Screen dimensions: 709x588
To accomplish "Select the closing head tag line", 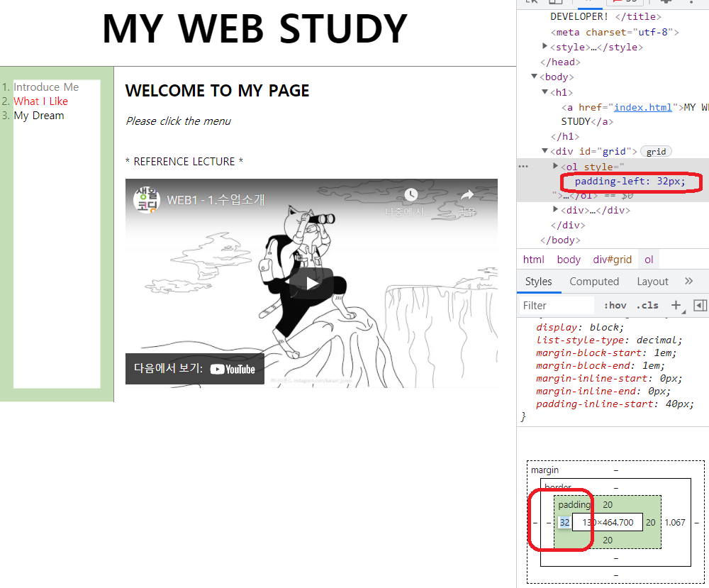I will (560, 62).
